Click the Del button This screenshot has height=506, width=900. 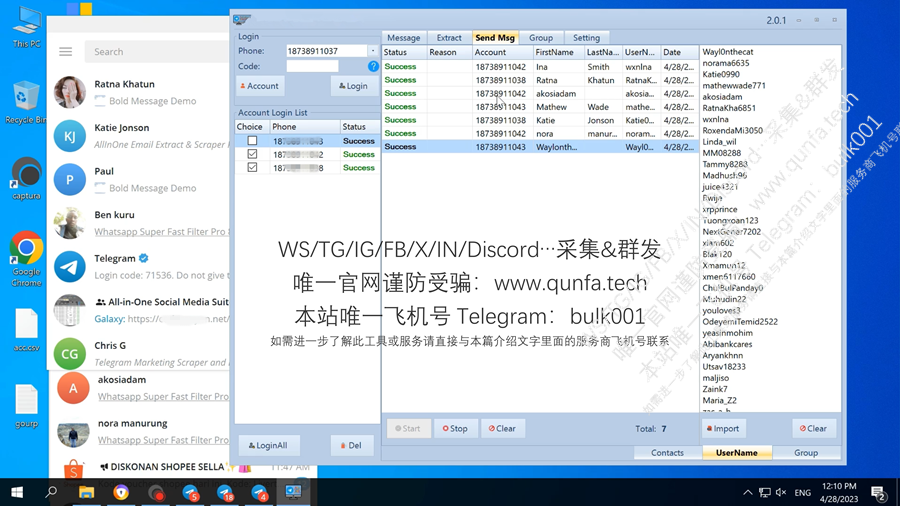(x=351, y=445)
